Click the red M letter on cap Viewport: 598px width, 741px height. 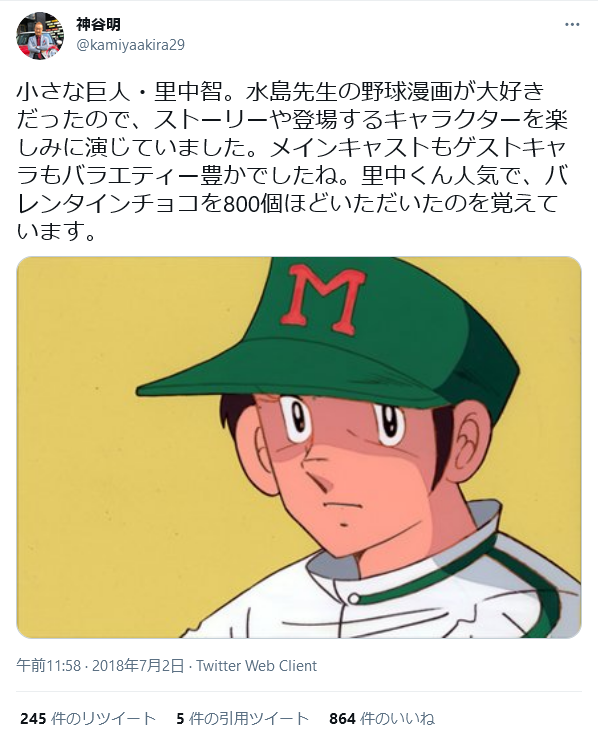pyautogui.click(x=323, y=299)
